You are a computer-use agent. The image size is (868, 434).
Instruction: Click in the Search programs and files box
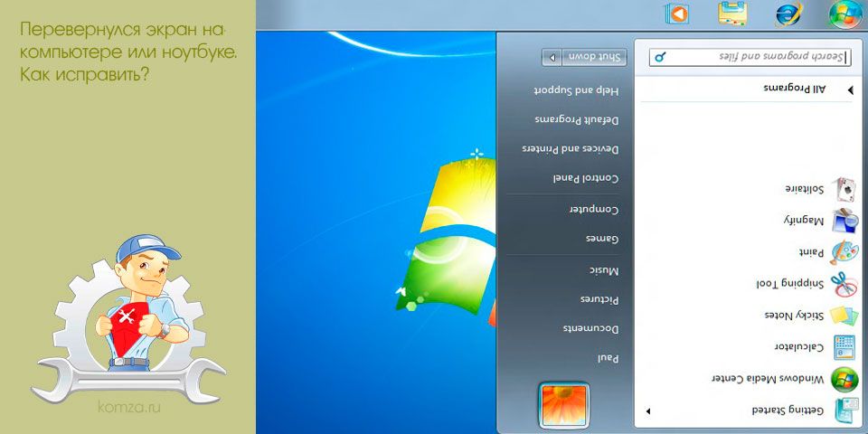pos(750,57)
